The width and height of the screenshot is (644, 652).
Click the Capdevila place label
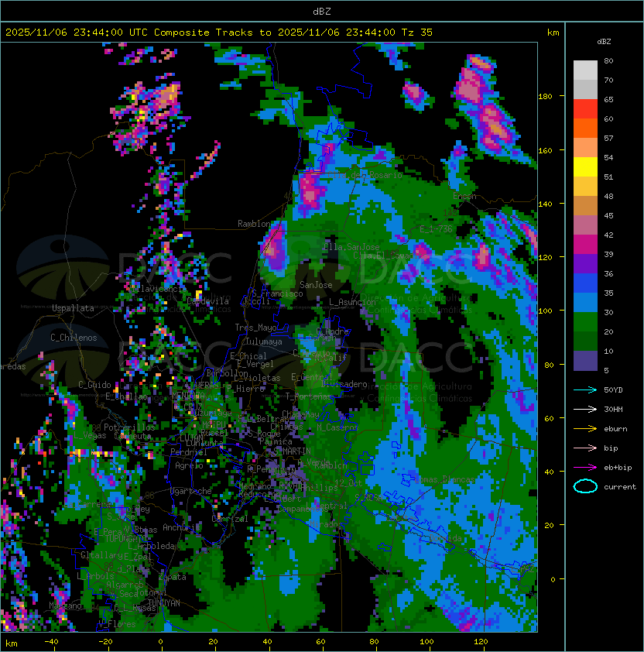pyautogui.click(x=207, y=301)
